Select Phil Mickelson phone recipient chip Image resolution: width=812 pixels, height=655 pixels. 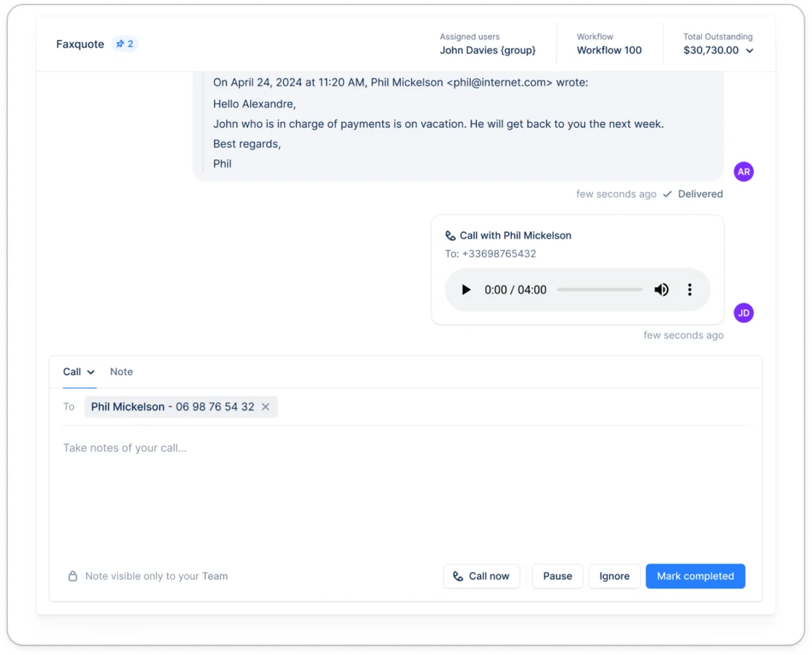point(181,407)
